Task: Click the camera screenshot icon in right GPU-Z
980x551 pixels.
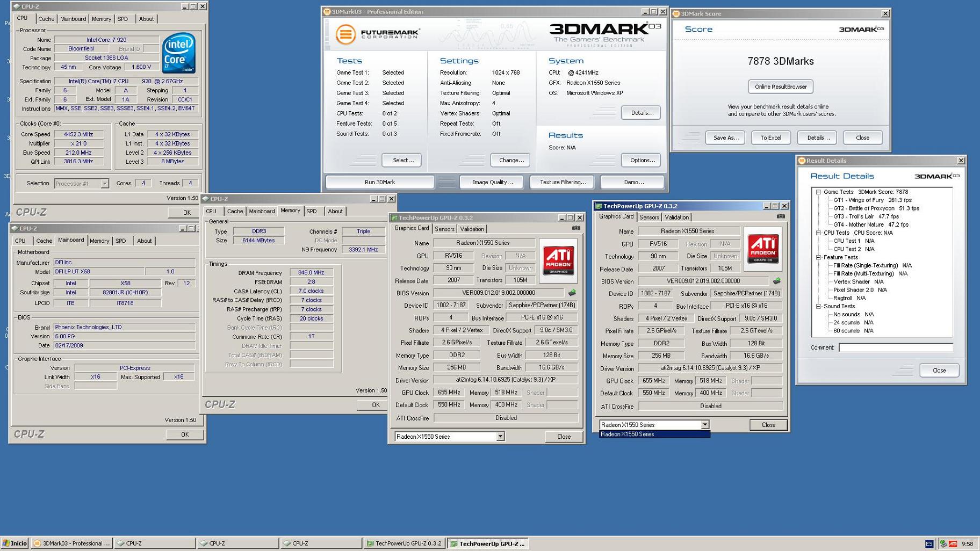Action: pos(781,216)
